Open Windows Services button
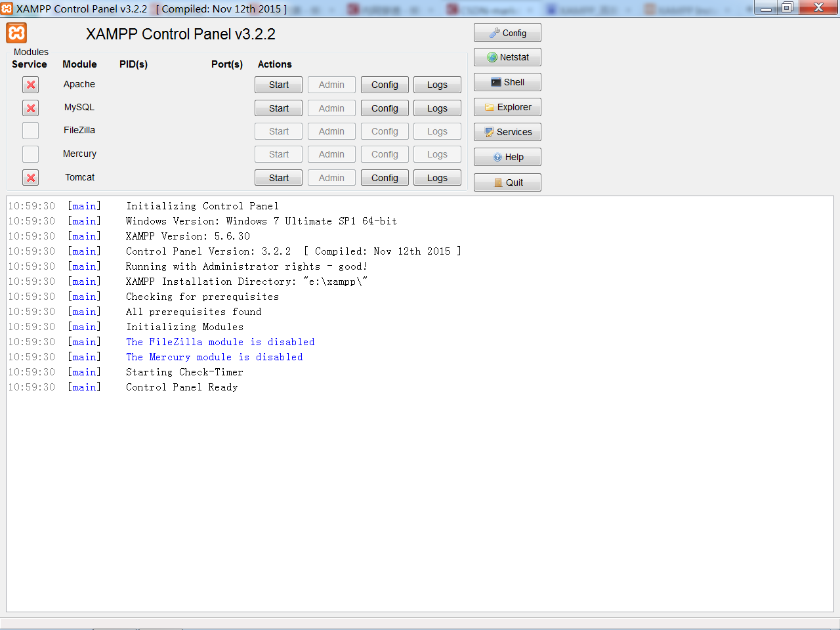 pyautogui.click(x=507, y=132)
